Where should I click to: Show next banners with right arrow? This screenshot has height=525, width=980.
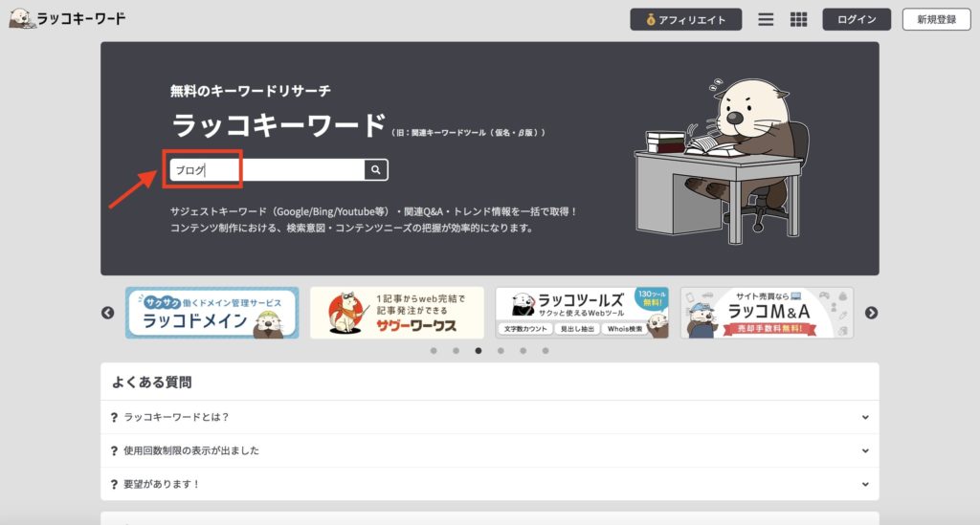(871, 313)
